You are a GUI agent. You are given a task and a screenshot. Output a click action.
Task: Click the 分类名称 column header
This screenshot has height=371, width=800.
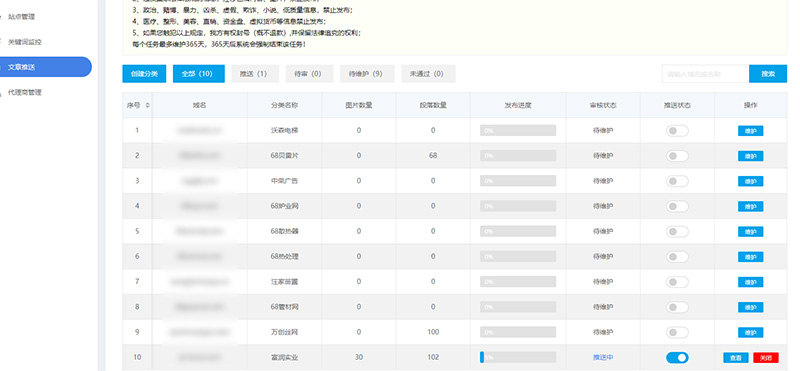coord(284,106)
